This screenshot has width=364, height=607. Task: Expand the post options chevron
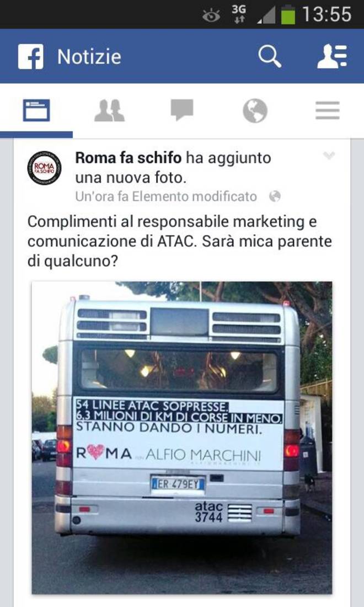tap(329, 156)
